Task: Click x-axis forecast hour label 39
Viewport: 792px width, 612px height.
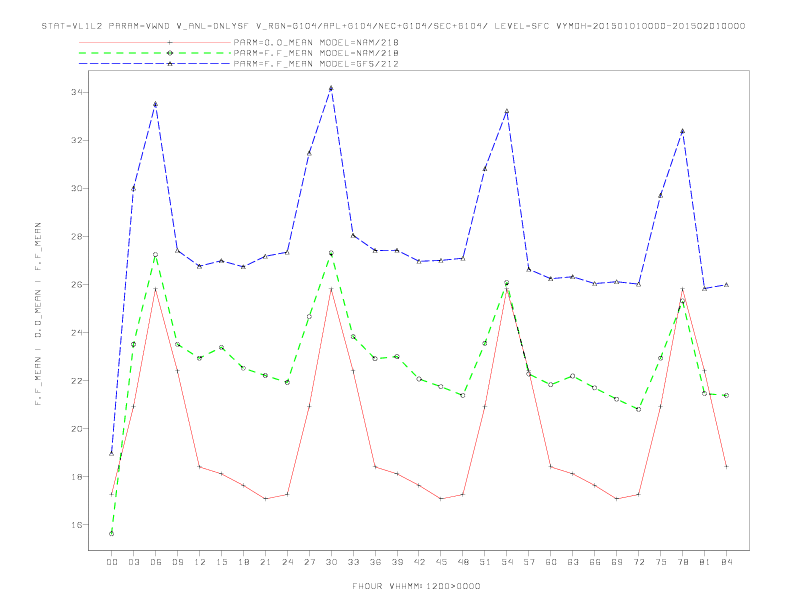Action: point(397,562)
